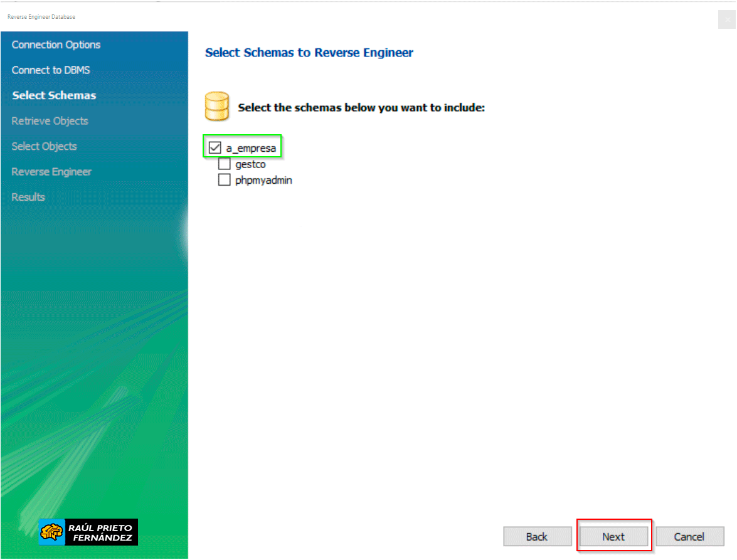This screenshot has width=737, height=560.
Task: Select the gestco schema name label
Action: click(x=250, y=164)
